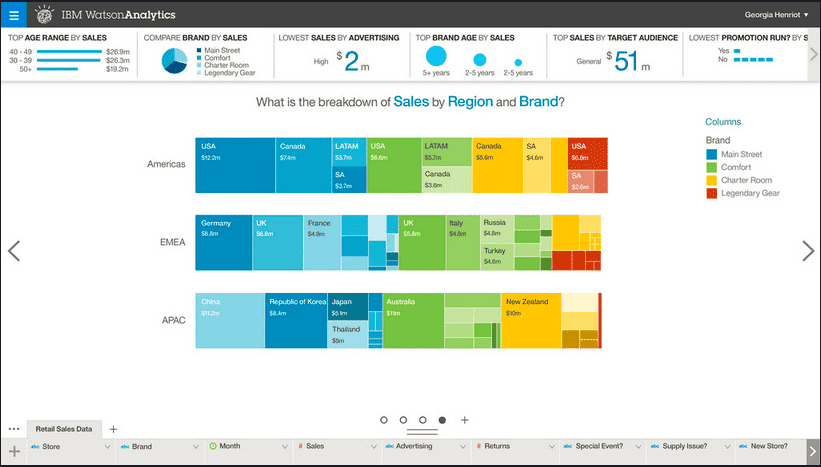Select EMEA Turkey $4.8m tile
The width and height of the screenshot is (821, 467).
click(x=497, y=257)
